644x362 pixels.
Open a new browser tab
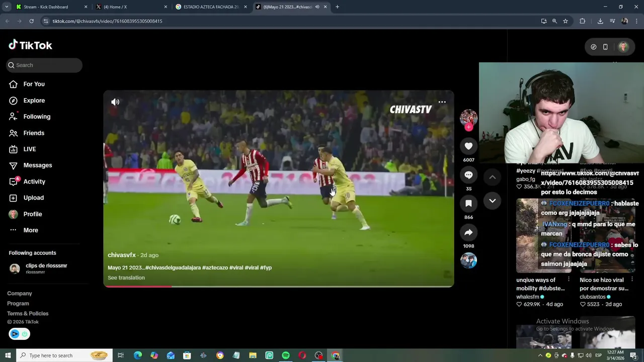pyautogui.click(x=337, y=7)
